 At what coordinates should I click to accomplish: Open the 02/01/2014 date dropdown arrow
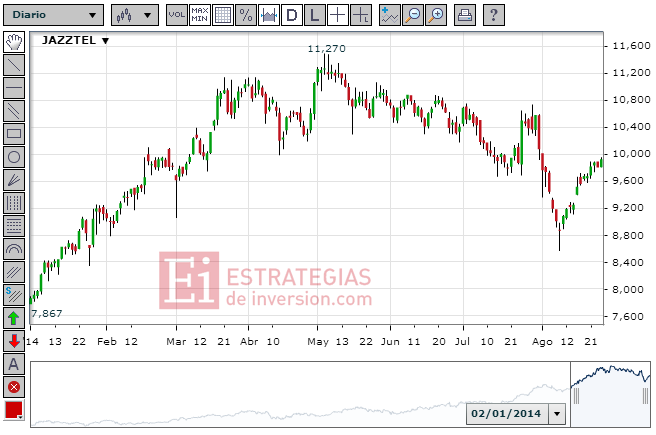click(557, 414)
